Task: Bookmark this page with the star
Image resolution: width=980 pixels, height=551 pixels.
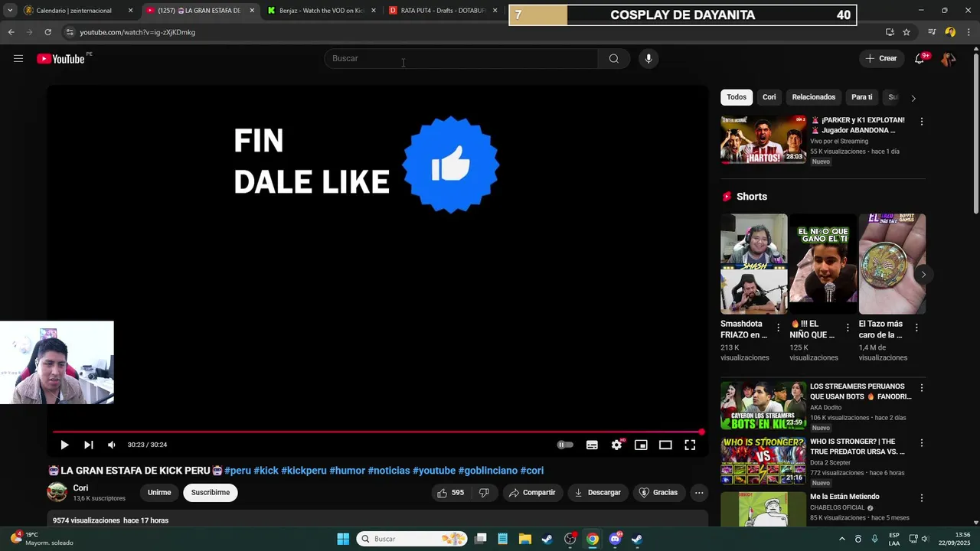Action: [906, 32]
